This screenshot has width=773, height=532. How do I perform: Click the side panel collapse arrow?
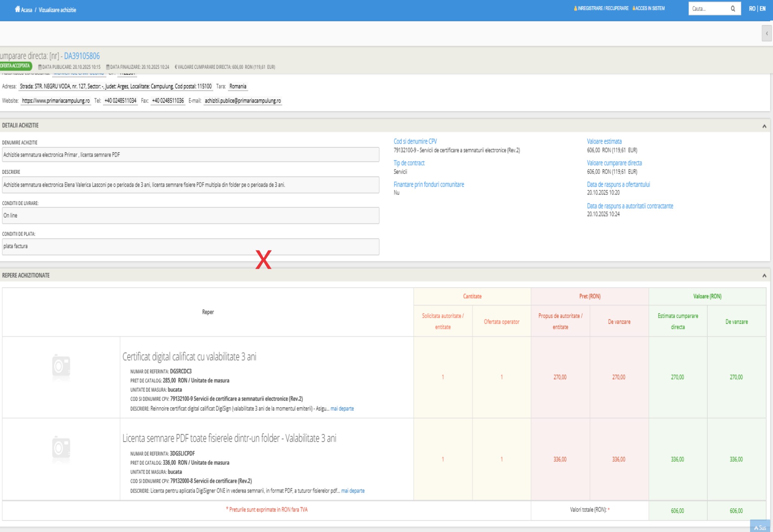(x=767, y=33)
